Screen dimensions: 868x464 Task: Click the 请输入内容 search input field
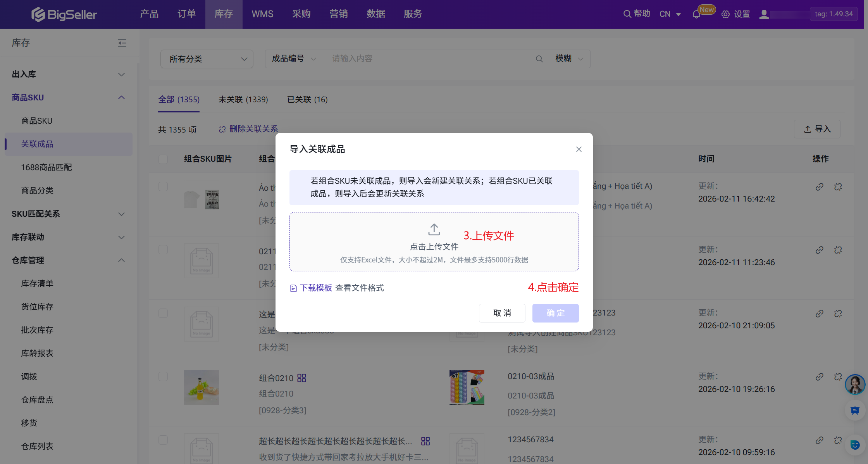[430, 59]
